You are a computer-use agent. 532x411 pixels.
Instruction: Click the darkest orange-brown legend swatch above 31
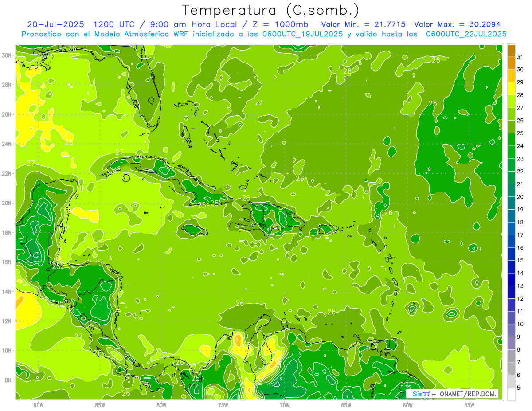(511, 51)
